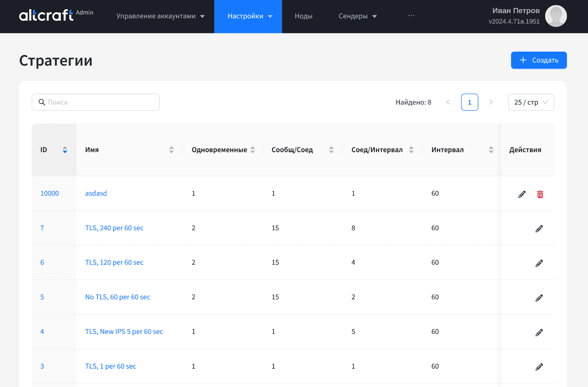Click the edit pencil for asdasd strategy
588x387 pixels.
pos(522,194)
